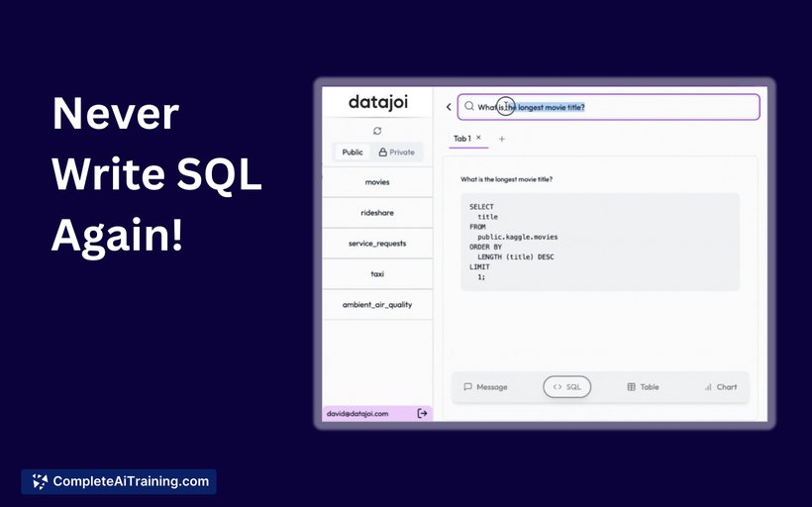Click the CompleteAiTraining.com badge
This screenshot has height=507, width=812.
(119, 481)
